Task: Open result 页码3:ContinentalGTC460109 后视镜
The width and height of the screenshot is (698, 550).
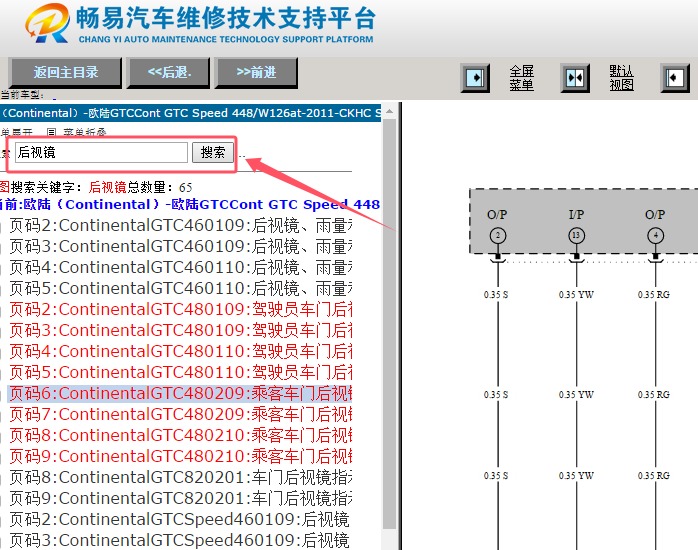Action: pos(180,247)
